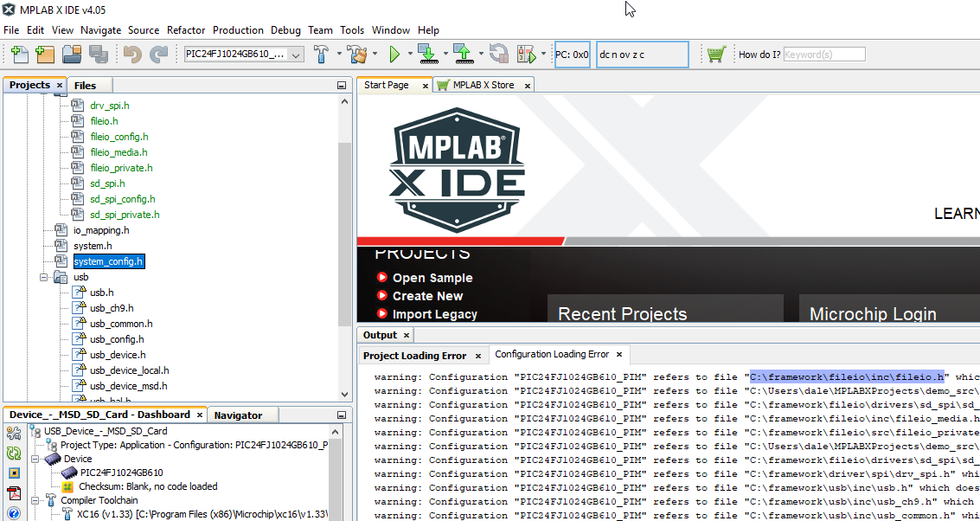
Task: Click the Import Legacy link
Action: click(434, 314)
